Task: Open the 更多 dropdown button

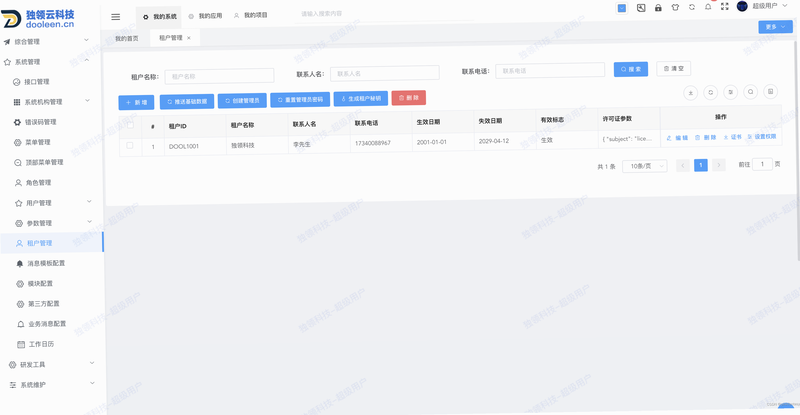Action: (x=775, y=27)
